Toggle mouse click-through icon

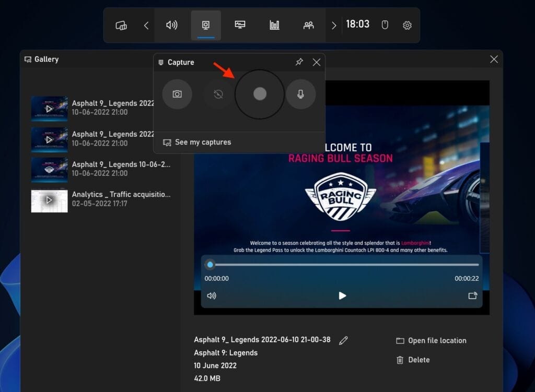(385, 25)
